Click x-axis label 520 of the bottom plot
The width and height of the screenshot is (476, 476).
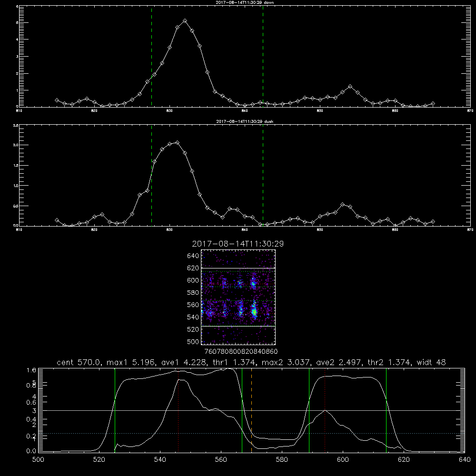click(x=99, y=460)
